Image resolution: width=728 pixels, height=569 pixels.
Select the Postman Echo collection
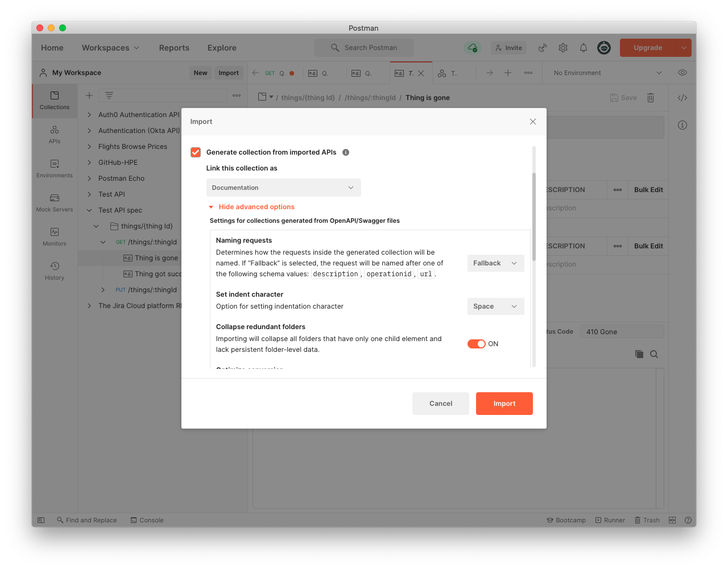(x=121, y=178)
